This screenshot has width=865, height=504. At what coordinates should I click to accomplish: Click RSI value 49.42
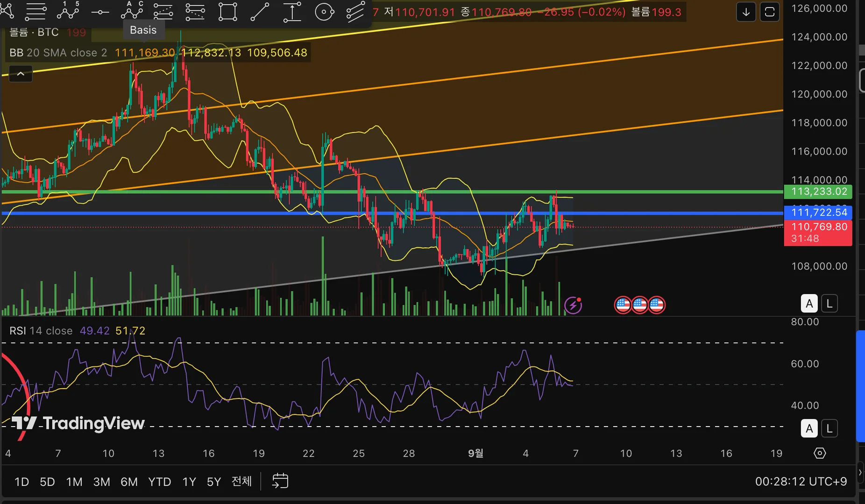click(x=95, y=331)
